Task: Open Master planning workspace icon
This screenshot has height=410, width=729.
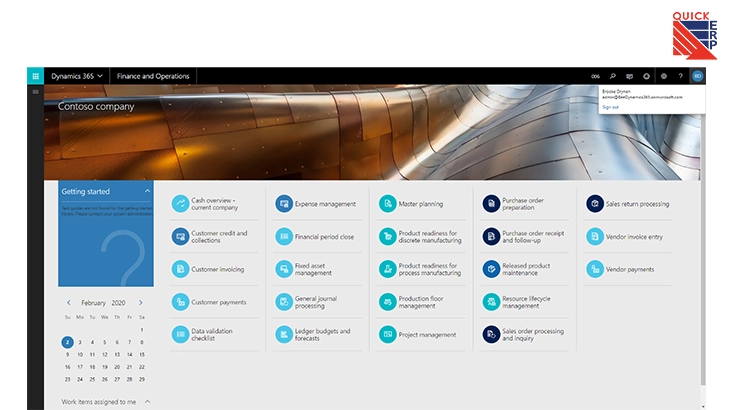Action: coord(387,204)
